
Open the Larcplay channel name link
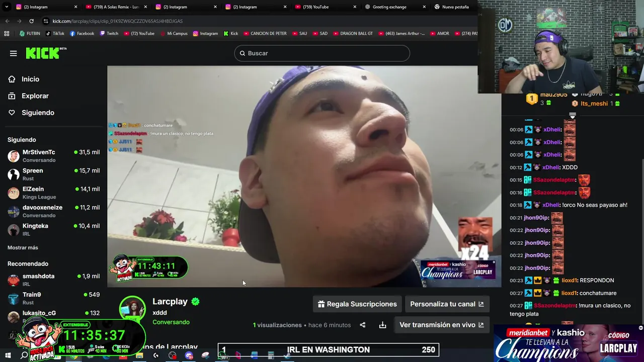[x=170, y=302]
